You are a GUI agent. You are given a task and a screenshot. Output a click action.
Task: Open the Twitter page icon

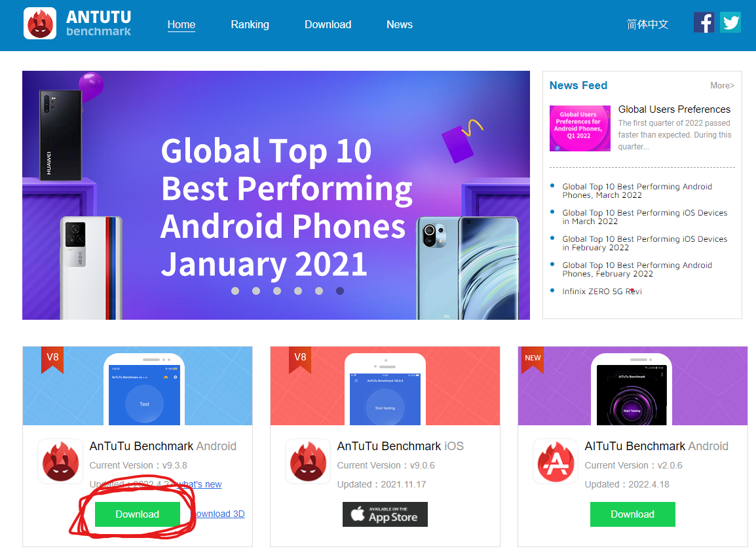pyautogui.click(x=730, y=23)
